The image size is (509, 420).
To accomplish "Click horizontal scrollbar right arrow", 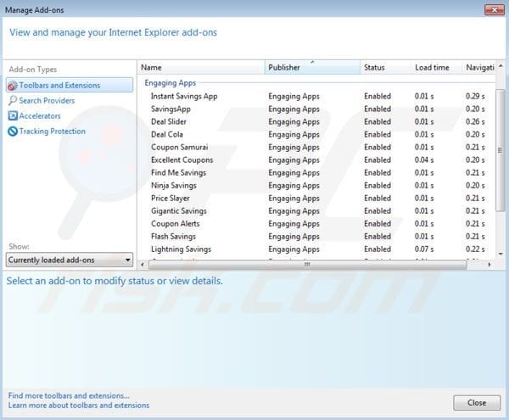I will pos(489,265).
